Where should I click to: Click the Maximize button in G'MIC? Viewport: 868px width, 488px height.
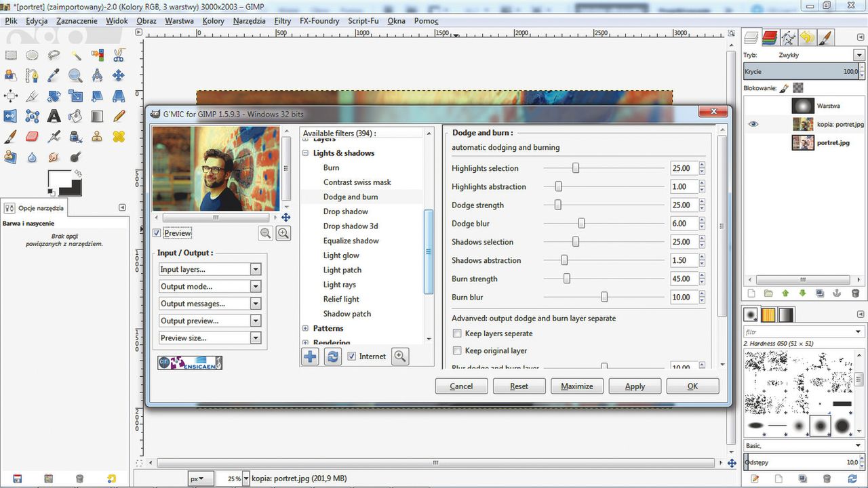tap(577, 386)
